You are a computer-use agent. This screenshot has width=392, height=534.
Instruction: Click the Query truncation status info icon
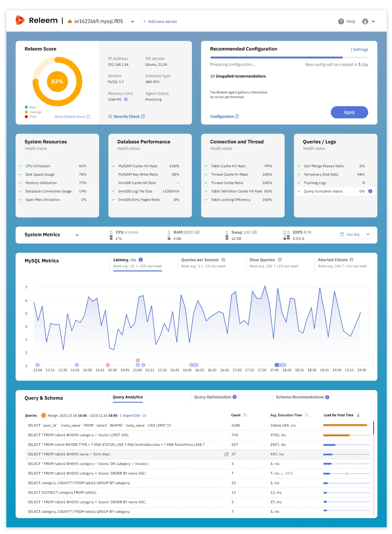pos(370,191)
